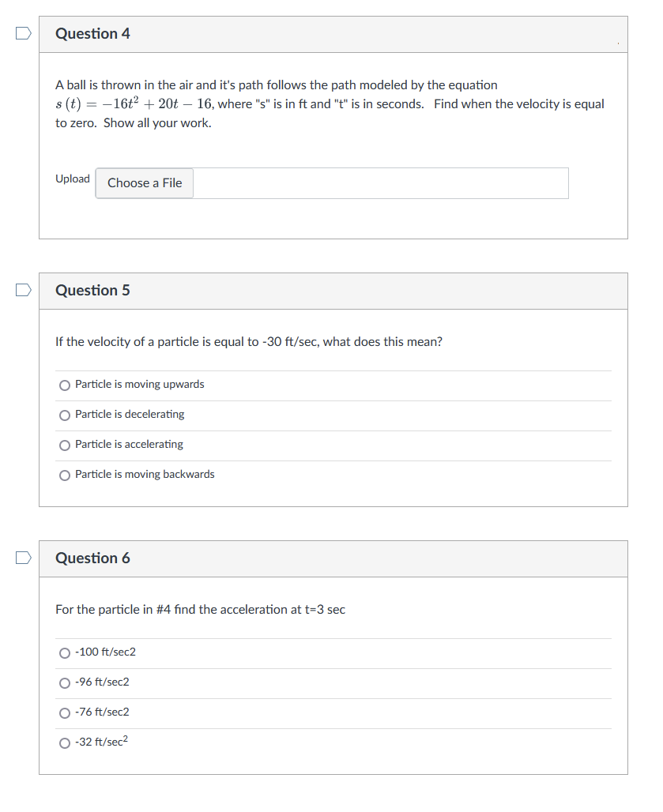This screenshot has height=812, width=663.
Task: Click the empty file name field
Action: coord(379,182)
